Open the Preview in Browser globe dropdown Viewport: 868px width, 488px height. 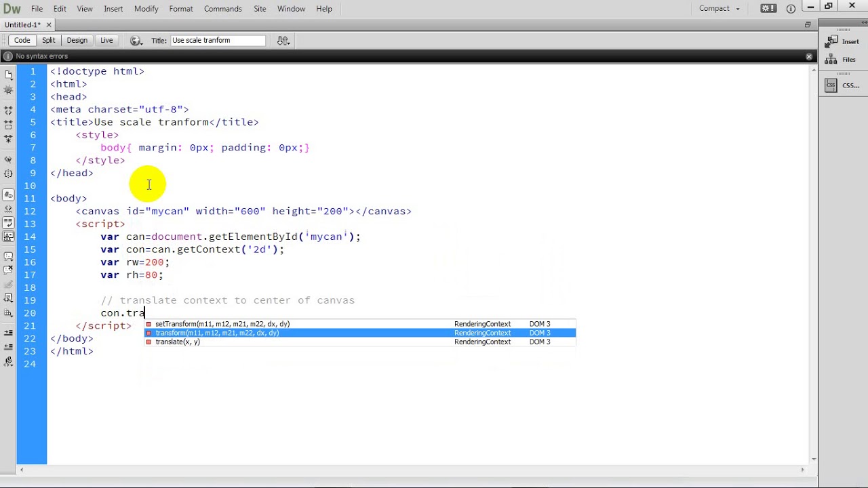point(136,41)
